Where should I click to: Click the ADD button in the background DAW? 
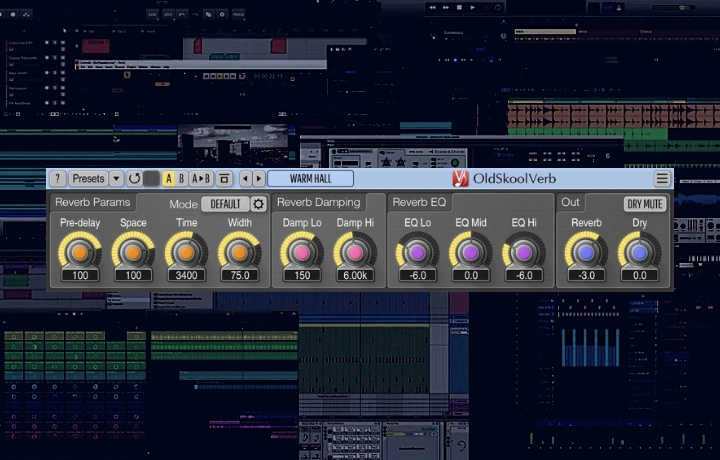[x=152, y=14]
